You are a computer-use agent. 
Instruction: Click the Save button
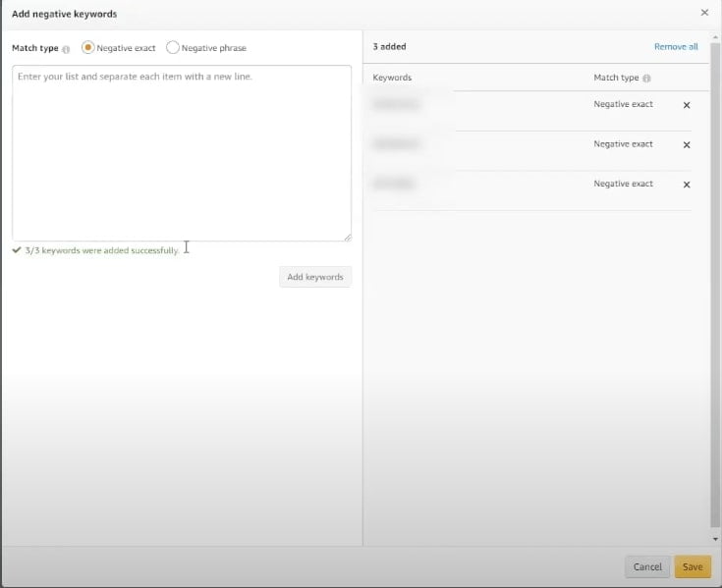pos(693,566)
